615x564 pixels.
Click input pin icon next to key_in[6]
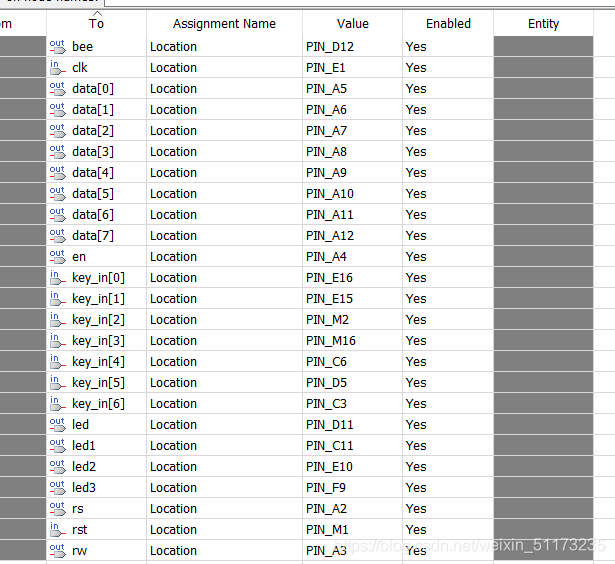58,404
